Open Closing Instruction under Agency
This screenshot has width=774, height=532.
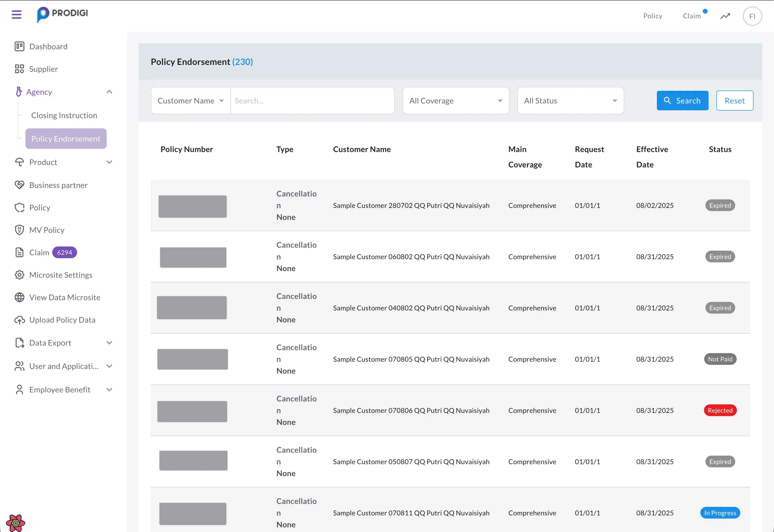tap(64, 115)
